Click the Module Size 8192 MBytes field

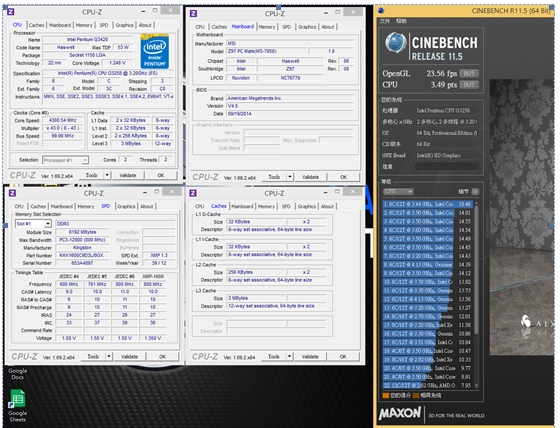coord(82,232)
